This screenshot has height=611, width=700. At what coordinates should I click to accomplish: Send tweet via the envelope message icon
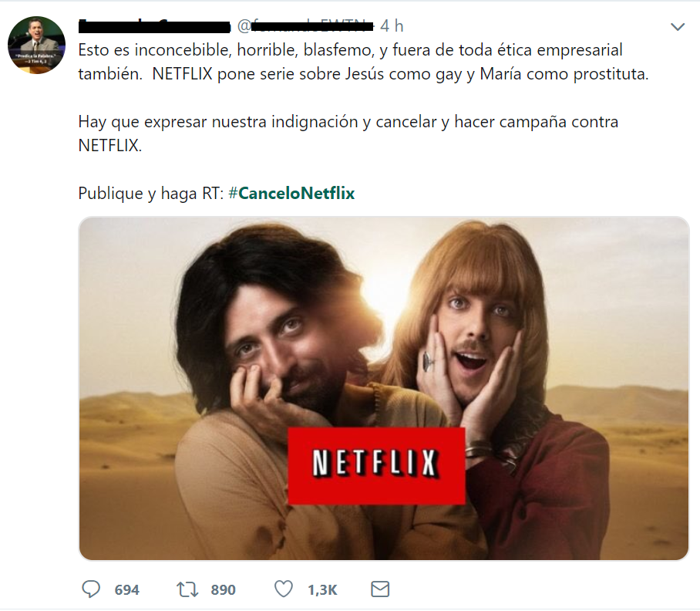tap(380, 589)
